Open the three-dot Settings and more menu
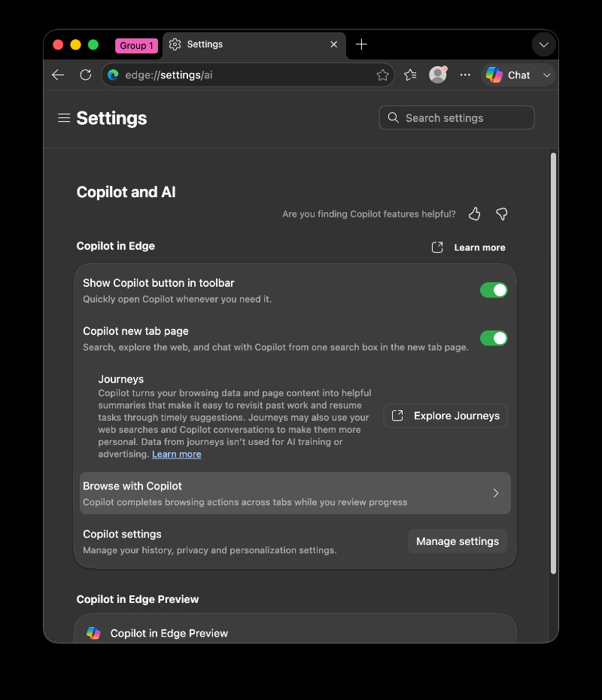 pyautogui.click(x=465, y=75)
